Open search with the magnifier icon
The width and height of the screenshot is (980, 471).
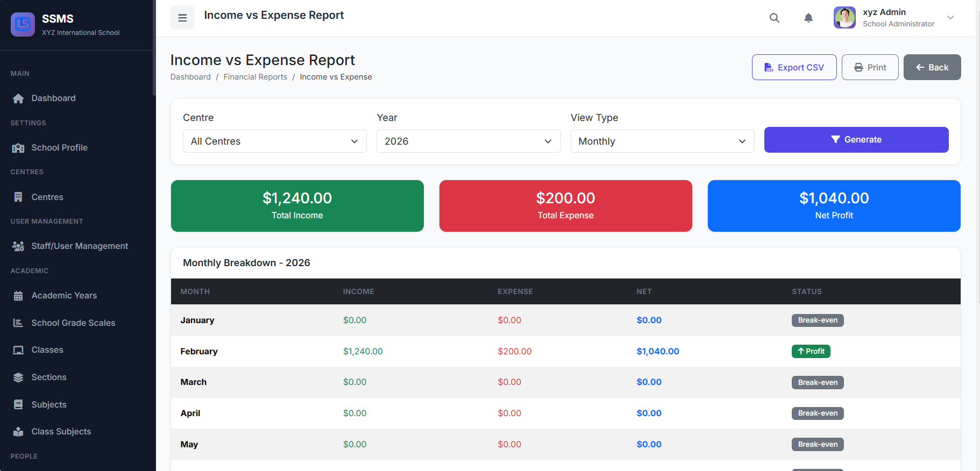pyautogui.click(x=774, y=18)
